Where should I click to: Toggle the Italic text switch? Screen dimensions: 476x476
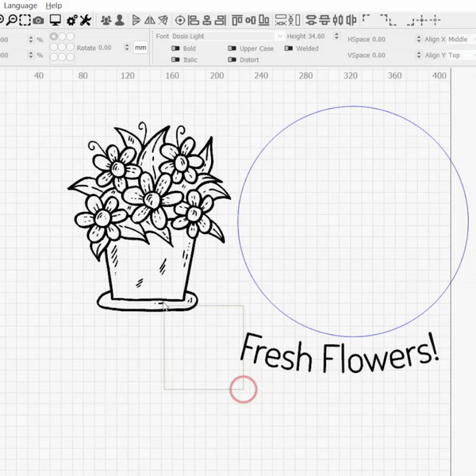[x=175, y=60]
